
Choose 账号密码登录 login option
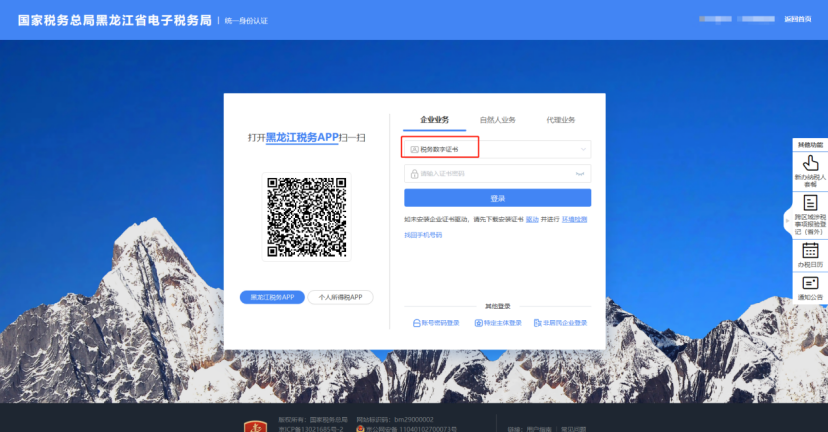click(x=436, y=323)
